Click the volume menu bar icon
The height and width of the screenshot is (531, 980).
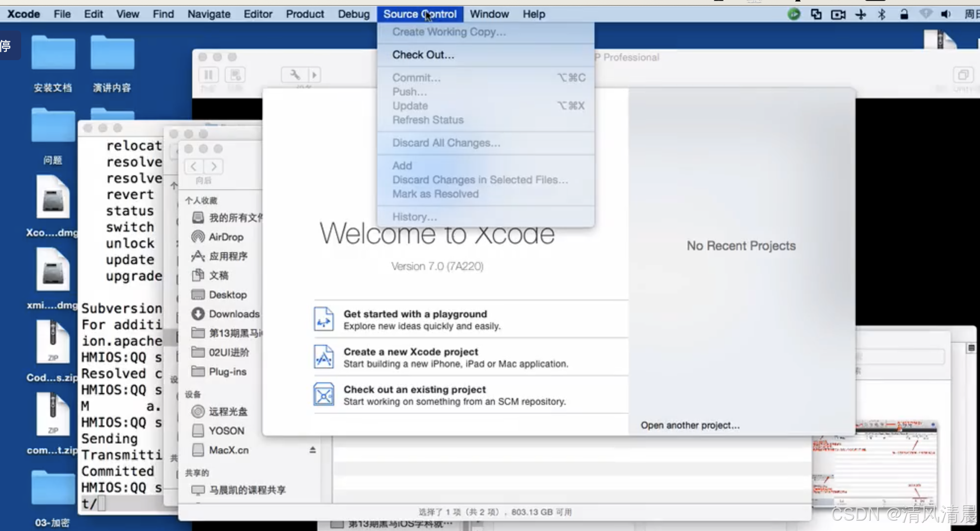click(x=945, y=14)
